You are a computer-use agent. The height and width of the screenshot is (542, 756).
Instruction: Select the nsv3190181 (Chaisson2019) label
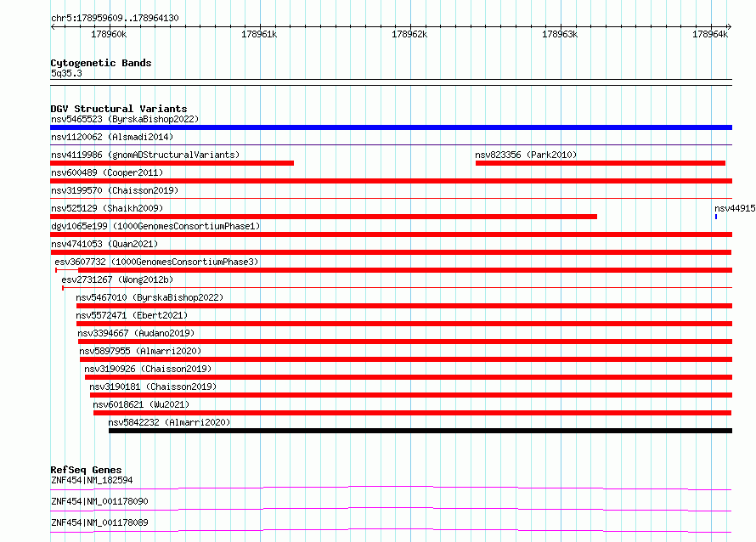pyautogui.click(x=153, y=387)
